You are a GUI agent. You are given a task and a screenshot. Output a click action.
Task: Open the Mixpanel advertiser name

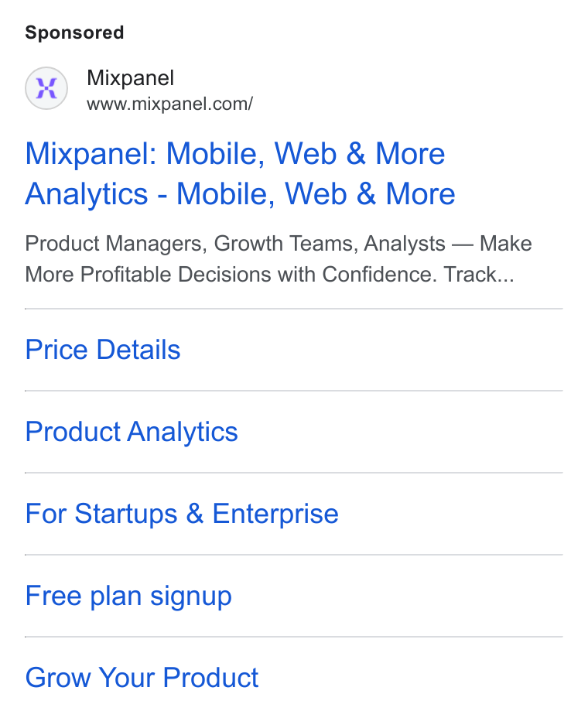pos(131,78)
